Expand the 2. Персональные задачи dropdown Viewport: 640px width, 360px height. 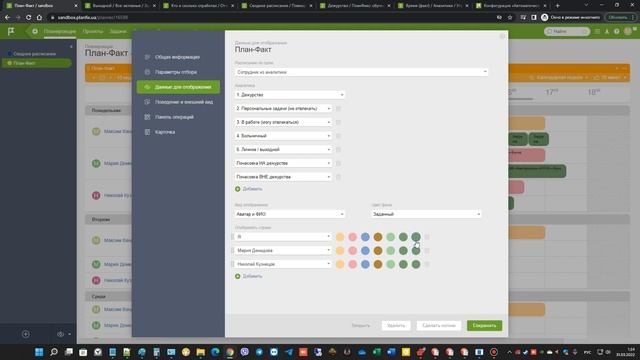point(283,109)
